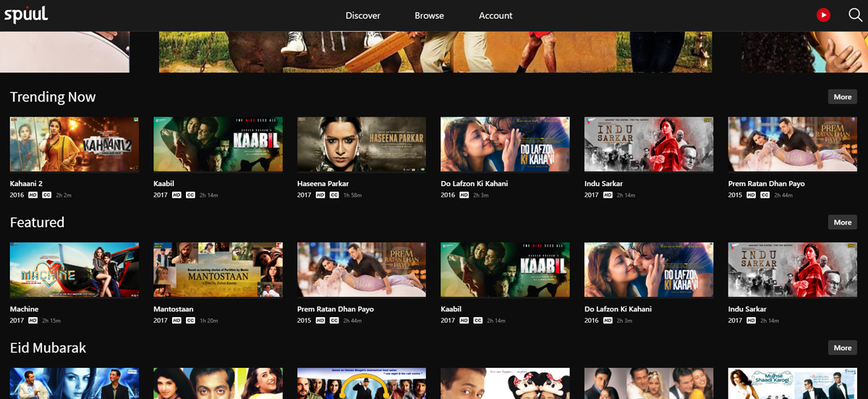The width and height of the screenshot is (868, 399).
Task: Click the '2h 15m' duration under Machine
Action: coord(51,321)
